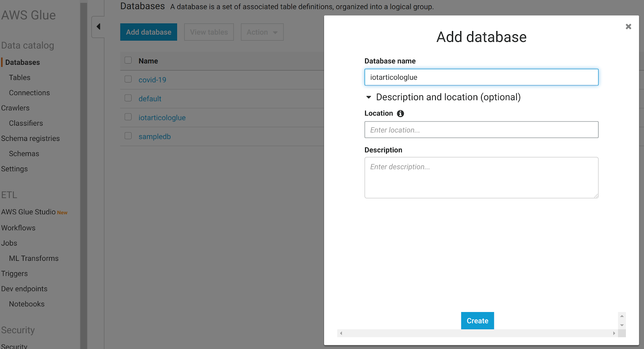This screenshot has width=644, height=349.
Task: Click the dialog scroll-right arrow
Action: tap(614, 333)
